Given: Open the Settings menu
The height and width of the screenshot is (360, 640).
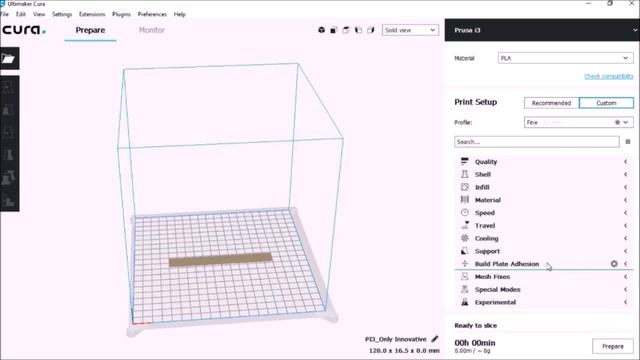Looking at the screenshot, I should point(62,14).
